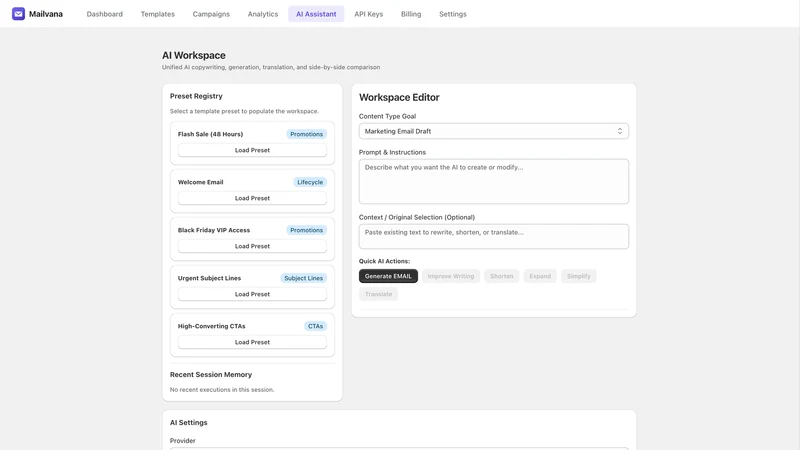800x450 pixels.
Task: Click the Promotions tag on Black Friday VIP Access
Action: pos(307,230)
